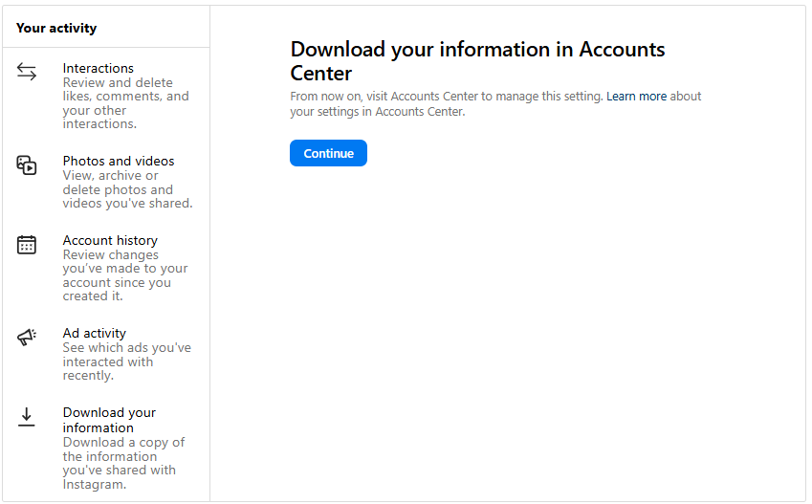Click the Account history calendar icon
This screenshot has height=504, width=812.
[x=27, y=245]
